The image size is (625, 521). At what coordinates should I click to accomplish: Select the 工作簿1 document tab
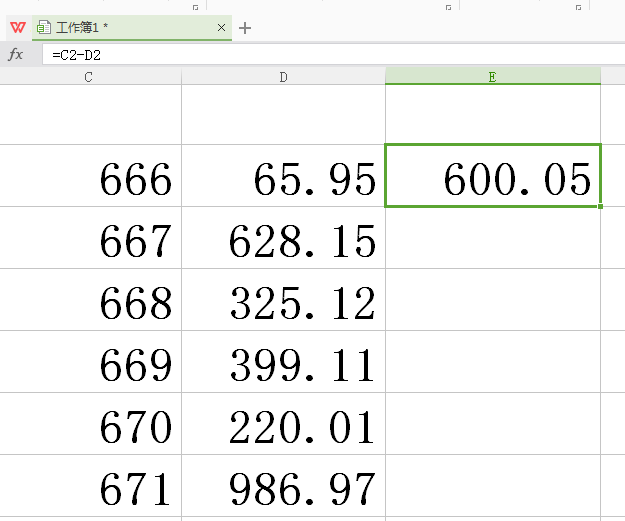point(132,28)
